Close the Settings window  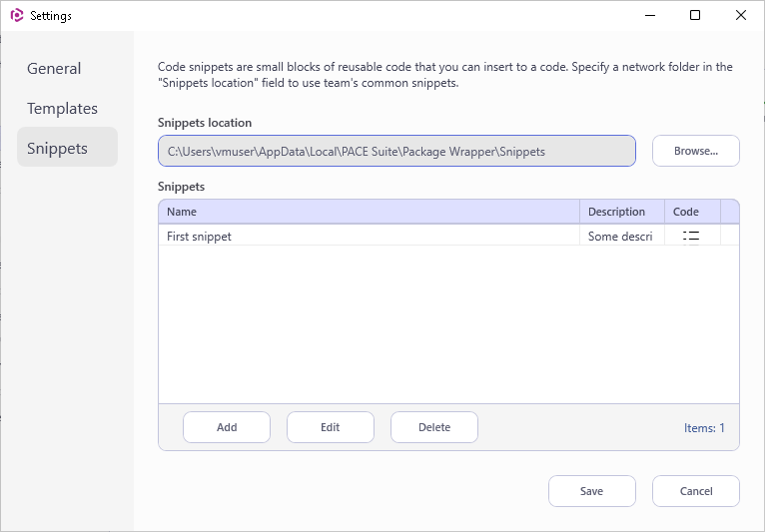click(x=741, y=16)
